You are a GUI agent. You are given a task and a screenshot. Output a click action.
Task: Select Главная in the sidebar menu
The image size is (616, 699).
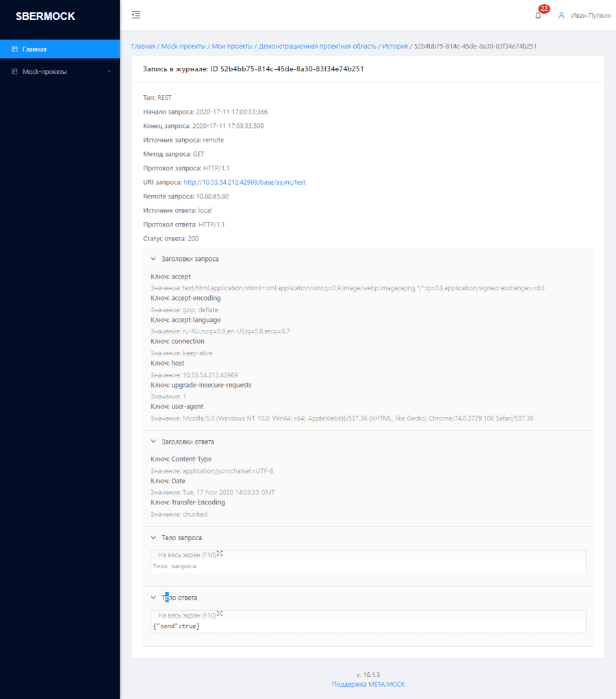coord(34,49)
